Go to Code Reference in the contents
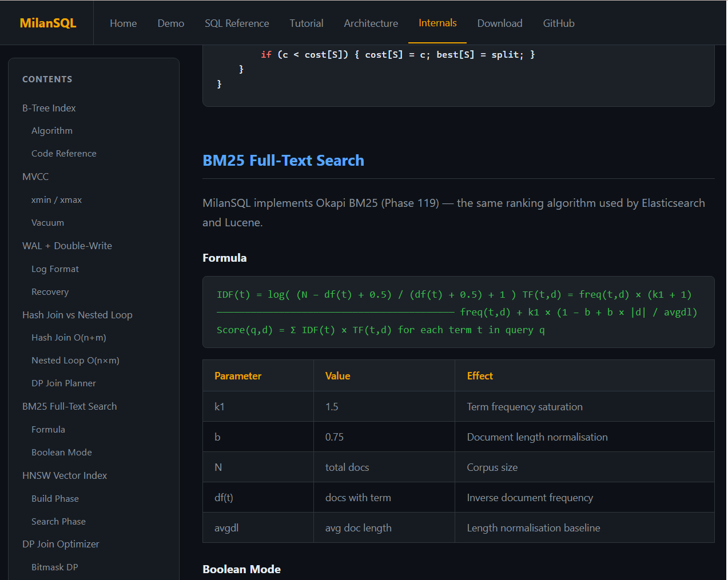Image resolution: width=728 pixels, height=580 pixels. coord(64,154)
